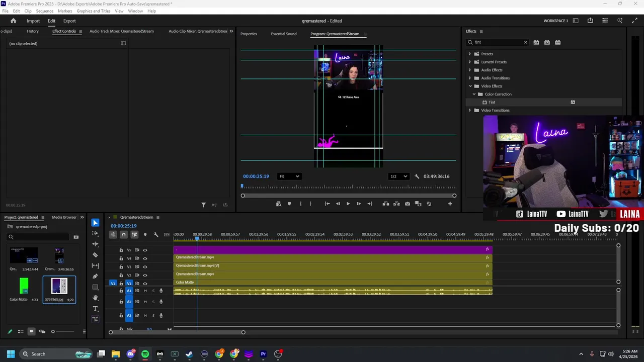Switch to Essential Sound tab
This screenshot has width=644, height=362.
[x=284, y=34]
